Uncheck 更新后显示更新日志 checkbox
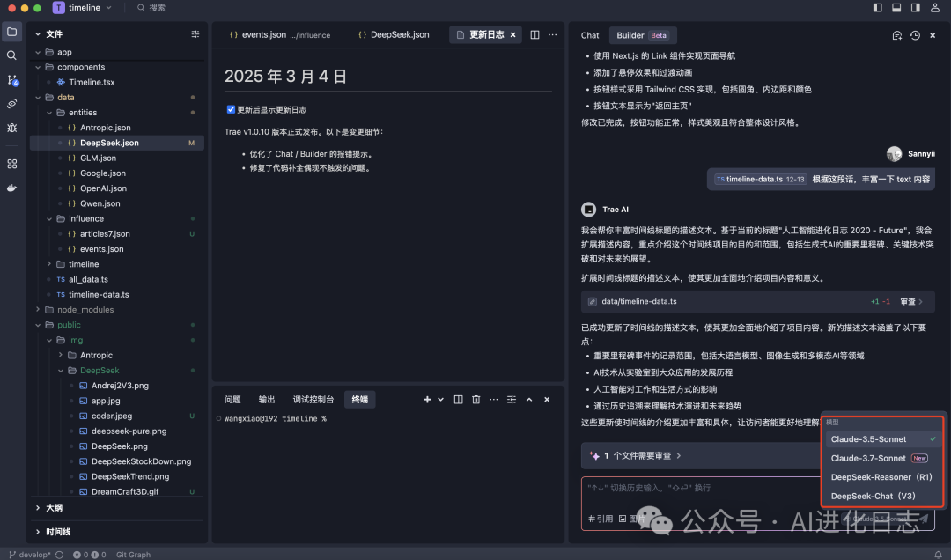This screenshot has width=951, height=560. [x=231, y=109]
